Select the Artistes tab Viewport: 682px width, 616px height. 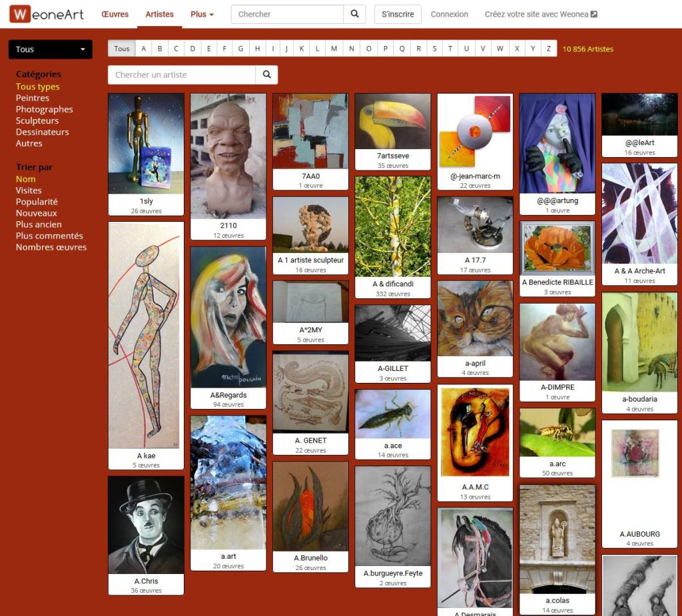pyautogui.click(x=159, y=14)
